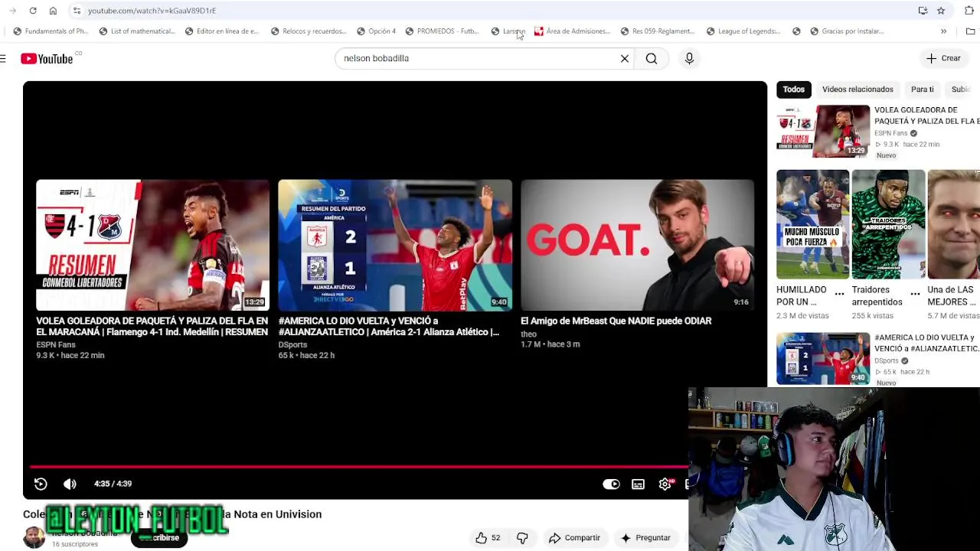Screen dimensions: 980x551
Task: Open the Crear upload menu
Action: (943, 58)
